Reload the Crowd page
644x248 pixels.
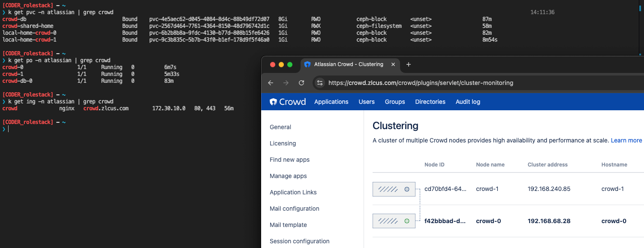click(301, 83)
